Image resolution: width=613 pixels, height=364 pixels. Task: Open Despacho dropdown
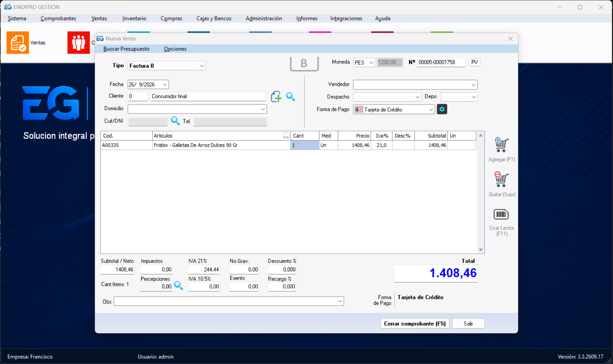tap(417, 97)
